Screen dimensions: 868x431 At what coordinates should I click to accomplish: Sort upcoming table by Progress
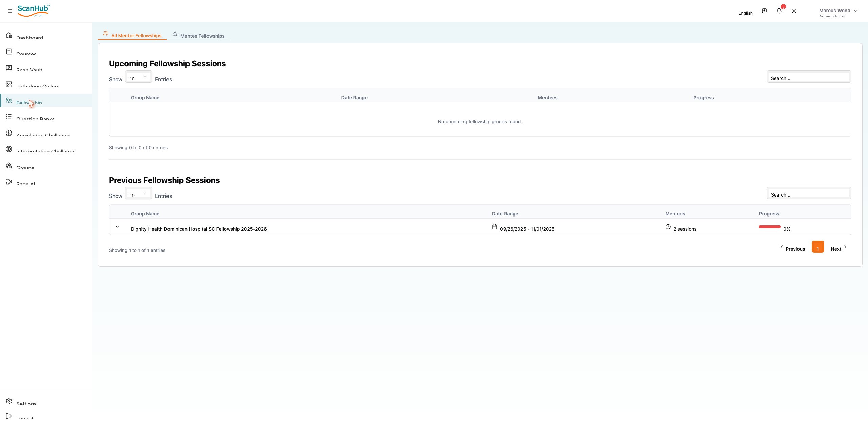coord(704,98)
